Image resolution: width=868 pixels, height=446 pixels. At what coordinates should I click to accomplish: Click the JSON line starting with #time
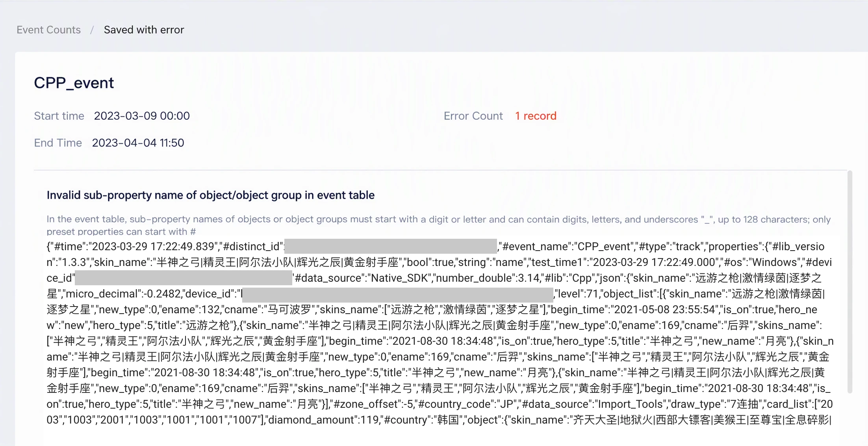tap(436, 247)
